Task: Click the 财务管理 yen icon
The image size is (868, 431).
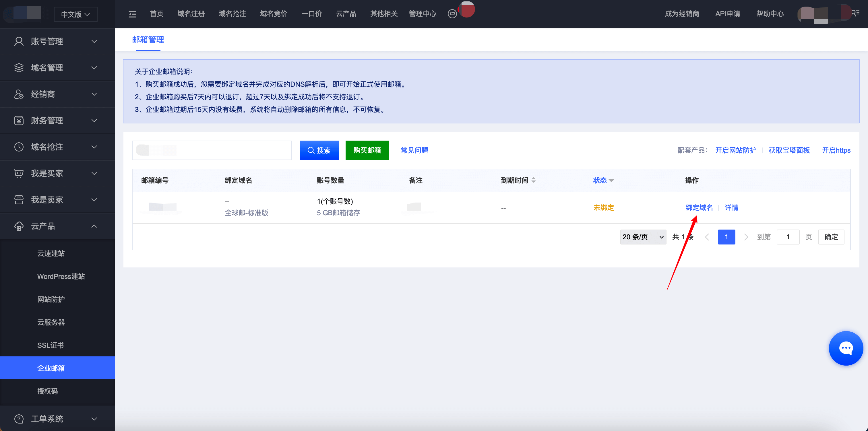Action: 19,120
